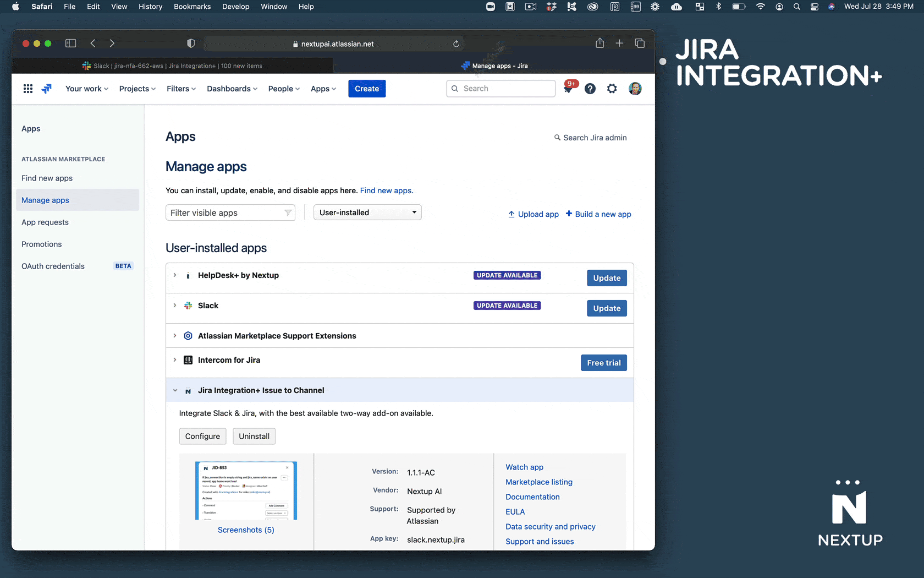Viewport: 924px width, 578px height.
Task: Open the Safari File menu
Action: tap(69, 7)
